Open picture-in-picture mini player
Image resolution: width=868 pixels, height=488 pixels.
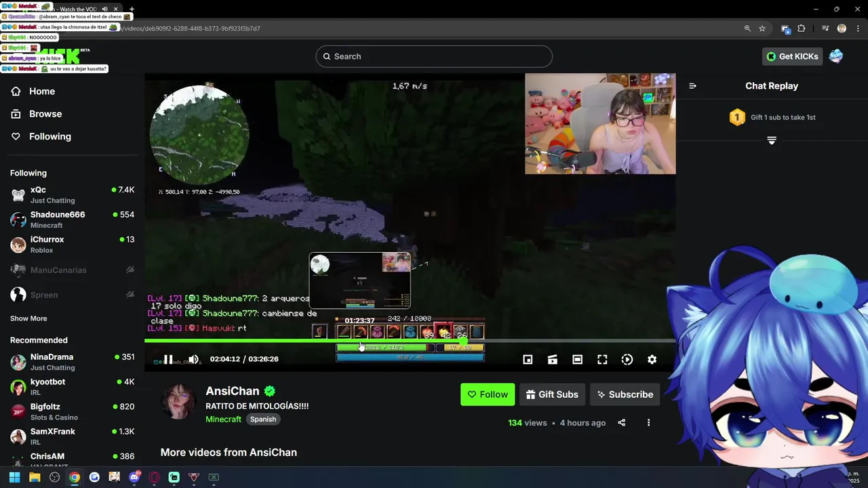(x=528, y=360)
